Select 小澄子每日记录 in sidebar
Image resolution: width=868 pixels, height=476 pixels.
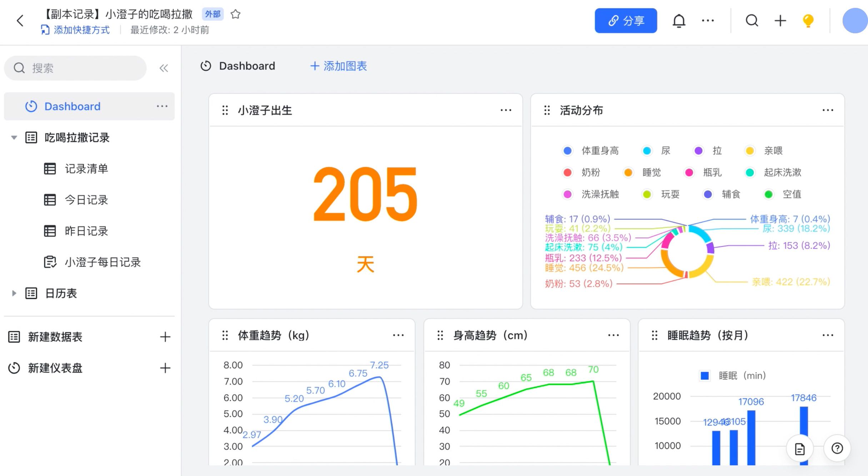coord(102,262)
